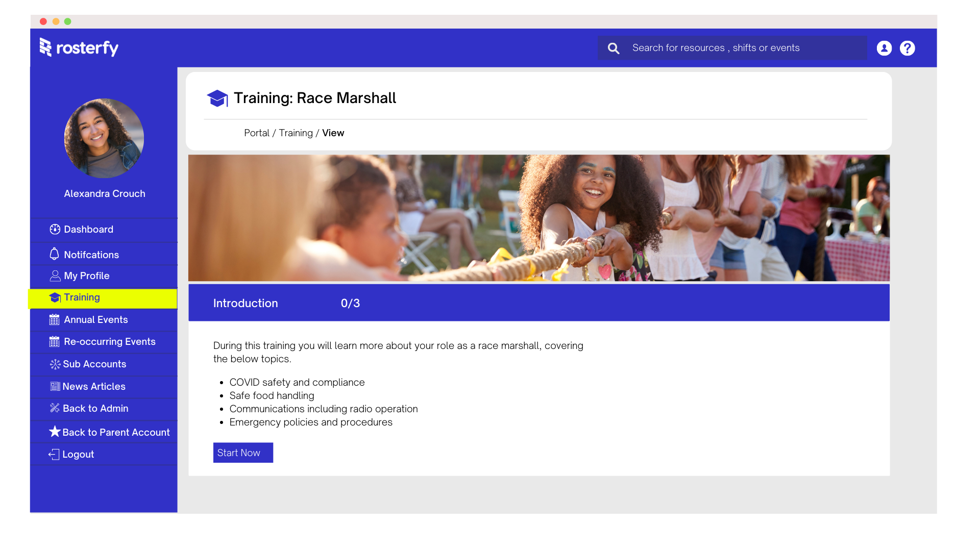This screenshot has height=551, width=980.
Task: Open Annual Events using the calendar icon
Action: point(54,319)
